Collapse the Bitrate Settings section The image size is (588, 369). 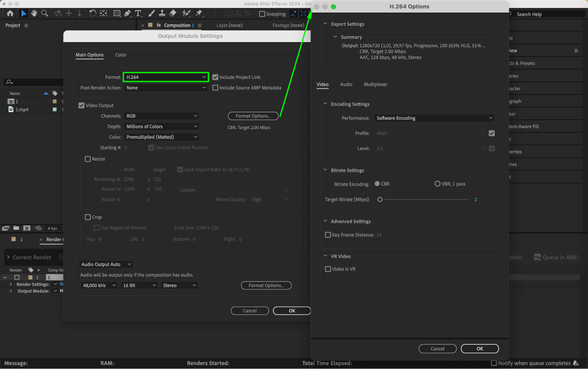coord(325,170)
